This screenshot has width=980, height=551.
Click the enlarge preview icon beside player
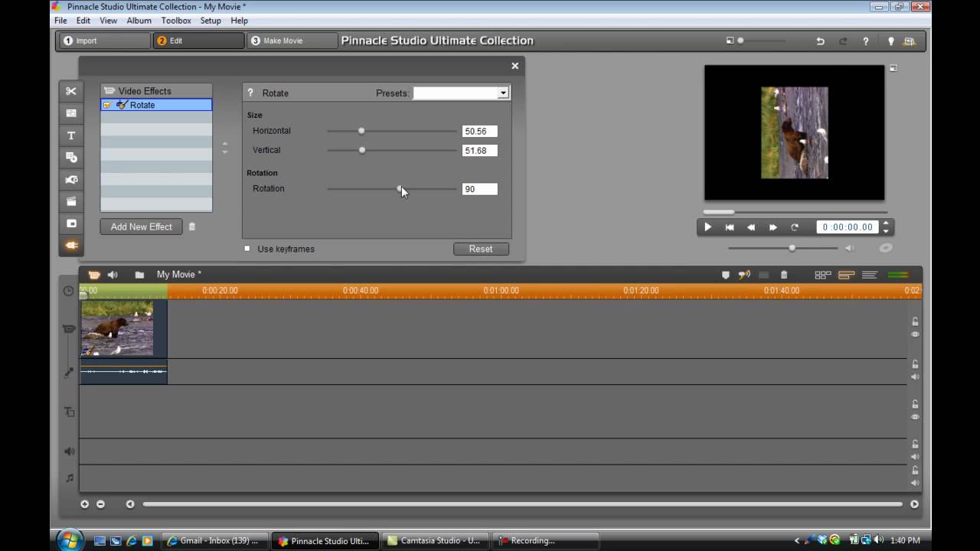[x=893, y=68]
